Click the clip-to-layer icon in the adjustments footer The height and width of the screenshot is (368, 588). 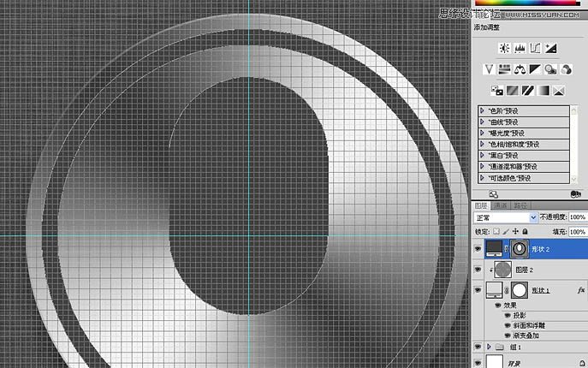pyautogui.click(x=575, y=194)
